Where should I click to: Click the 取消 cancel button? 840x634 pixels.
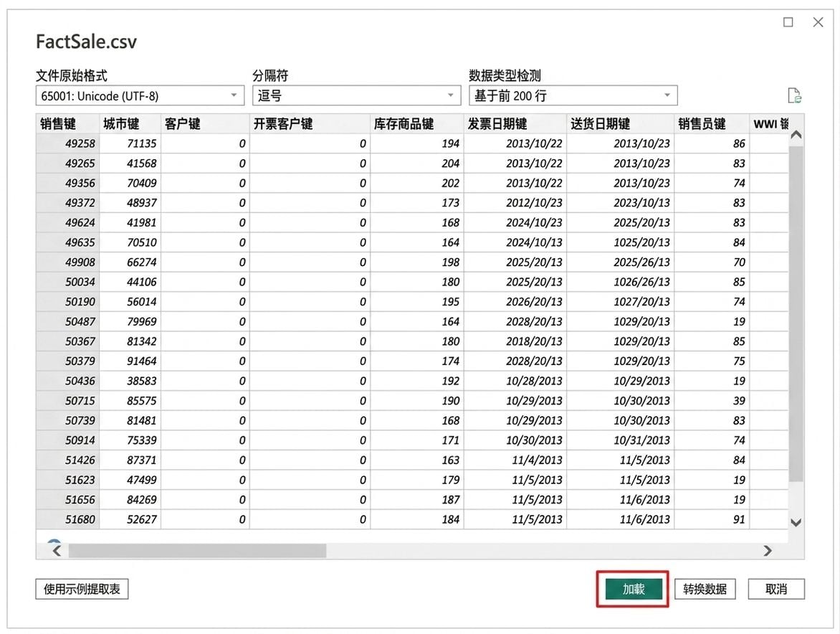click(x=775, y=589)
